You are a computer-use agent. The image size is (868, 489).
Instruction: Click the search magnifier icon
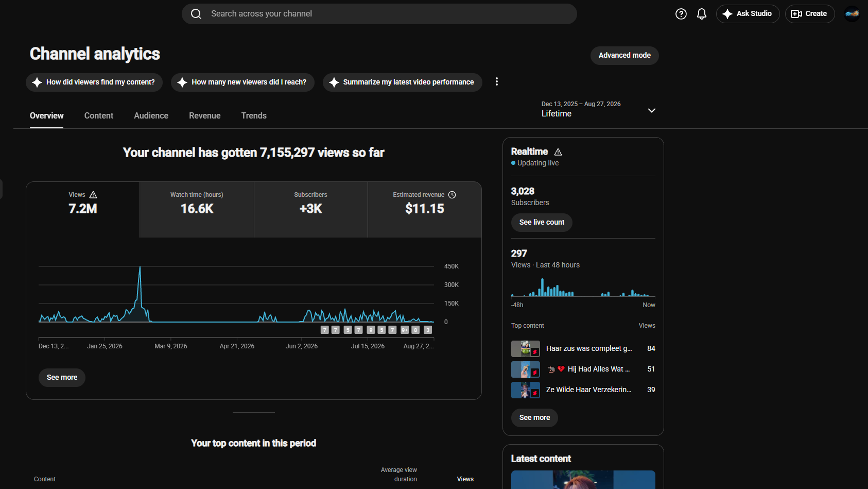196,14
